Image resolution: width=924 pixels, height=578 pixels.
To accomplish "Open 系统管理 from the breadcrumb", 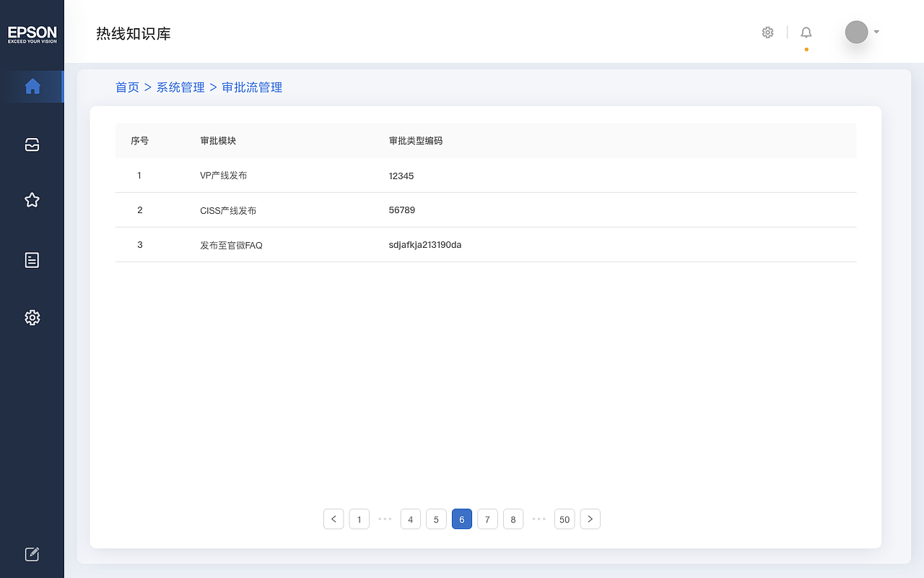I will [x=180, y=87].
